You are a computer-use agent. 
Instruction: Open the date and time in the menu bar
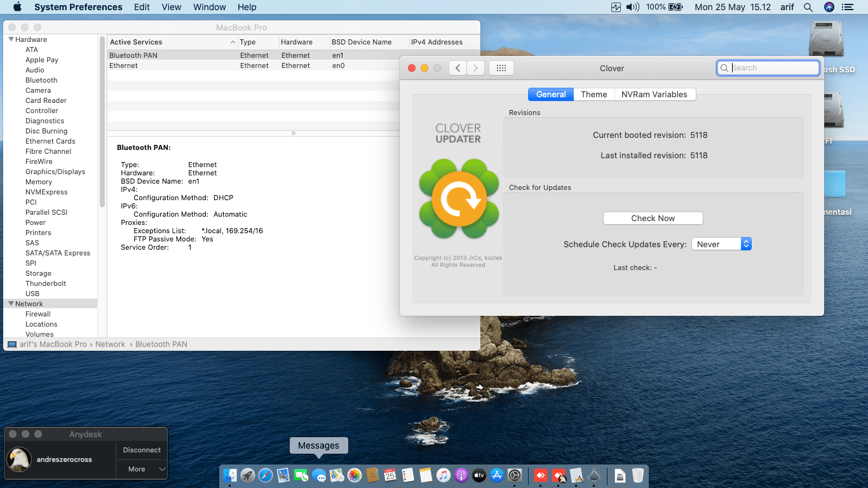point(733,7)
